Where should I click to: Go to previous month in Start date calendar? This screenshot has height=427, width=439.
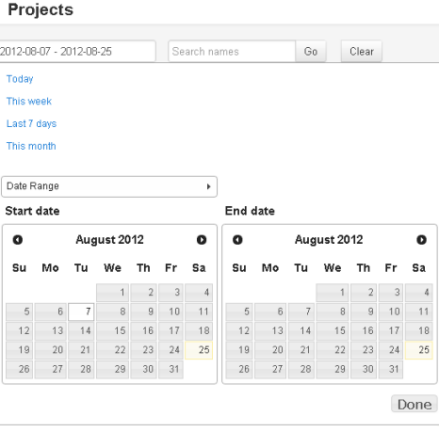18,240
